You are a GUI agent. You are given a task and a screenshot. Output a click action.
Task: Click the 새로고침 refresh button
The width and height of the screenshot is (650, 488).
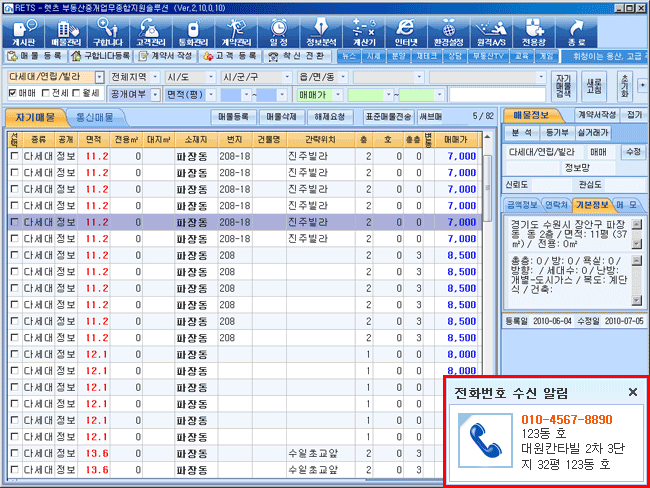(594, 86)
